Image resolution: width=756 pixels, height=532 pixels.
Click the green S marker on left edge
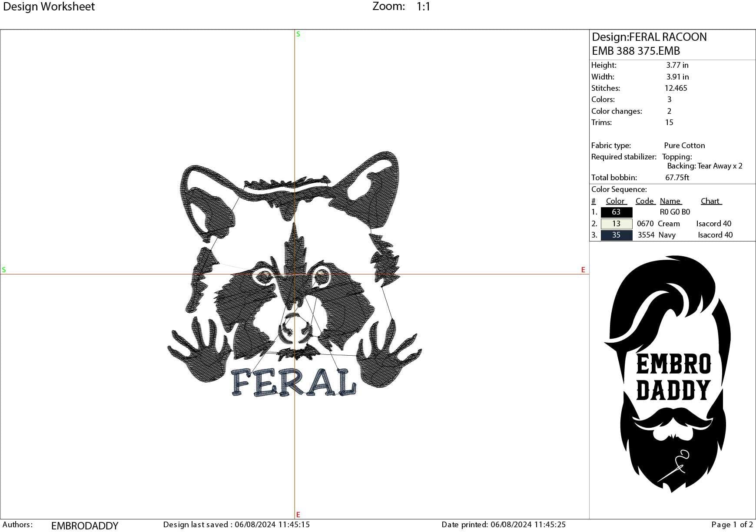4,270
